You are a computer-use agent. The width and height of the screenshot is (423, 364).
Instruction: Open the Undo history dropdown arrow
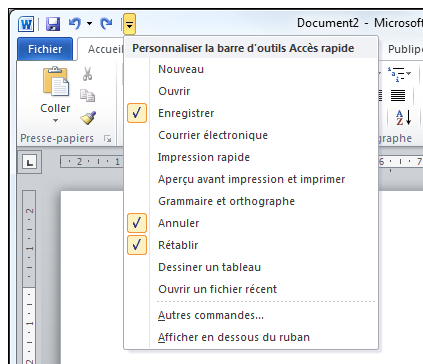[89, 24]
